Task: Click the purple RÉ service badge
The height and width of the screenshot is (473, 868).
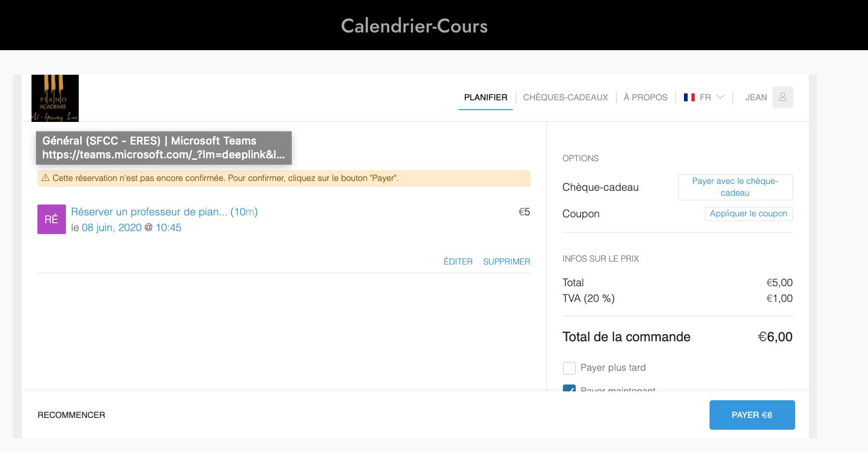Action: click(x=52, y=219)
